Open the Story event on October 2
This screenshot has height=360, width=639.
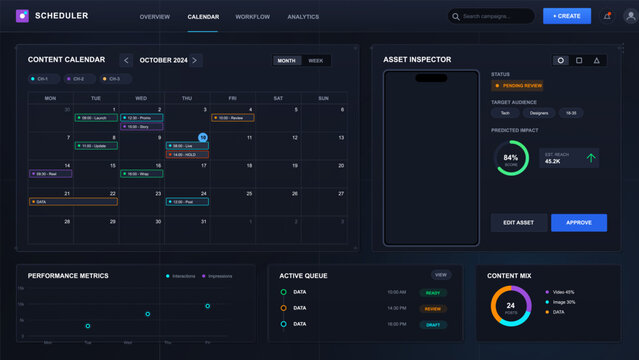tap(142, 127)
